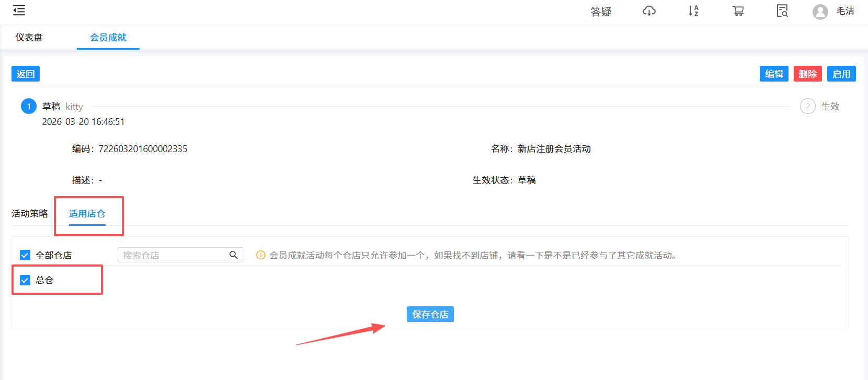Select the 活动策略 tab

click(30, 214)
